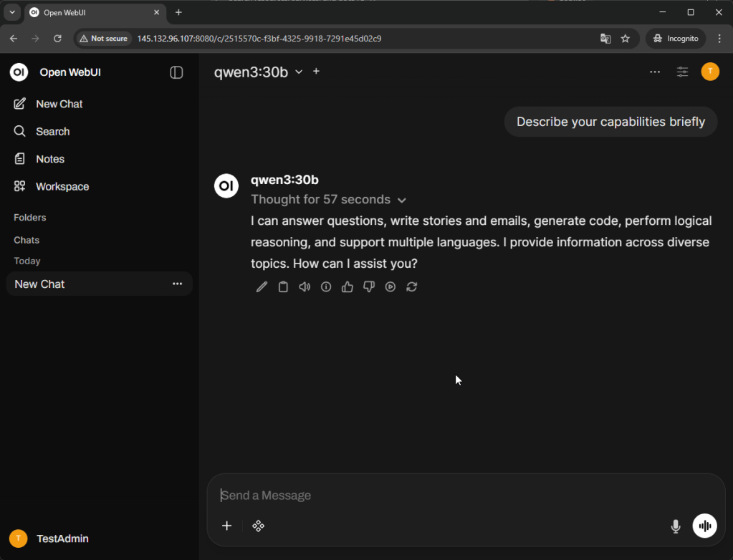Click the continue response icon

coord(391,287)
